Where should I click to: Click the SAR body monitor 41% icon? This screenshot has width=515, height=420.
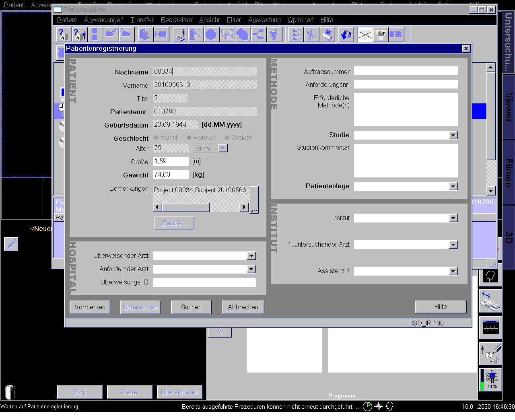coord(490,380)
